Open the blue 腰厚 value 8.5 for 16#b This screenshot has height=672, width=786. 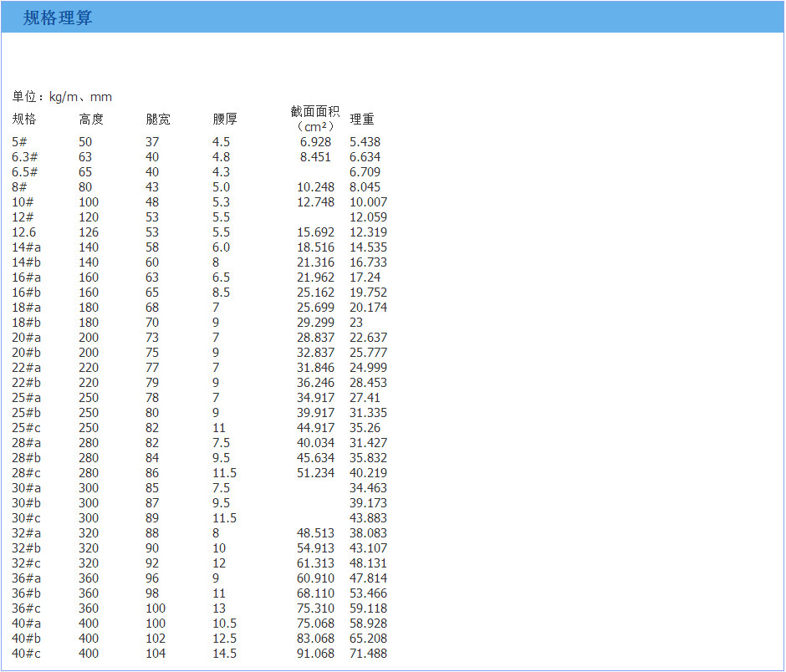coord(219,292)
